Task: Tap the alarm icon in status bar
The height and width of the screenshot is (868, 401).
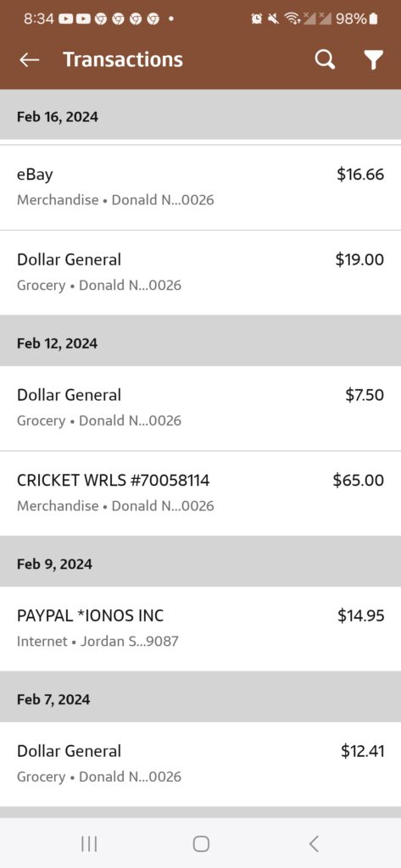Action: pos(256,19)
